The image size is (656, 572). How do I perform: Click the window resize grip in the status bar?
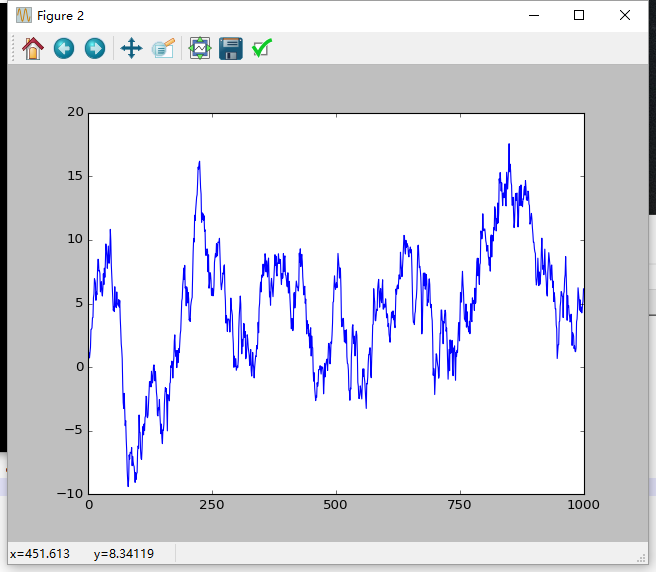[x=641, y=558]
